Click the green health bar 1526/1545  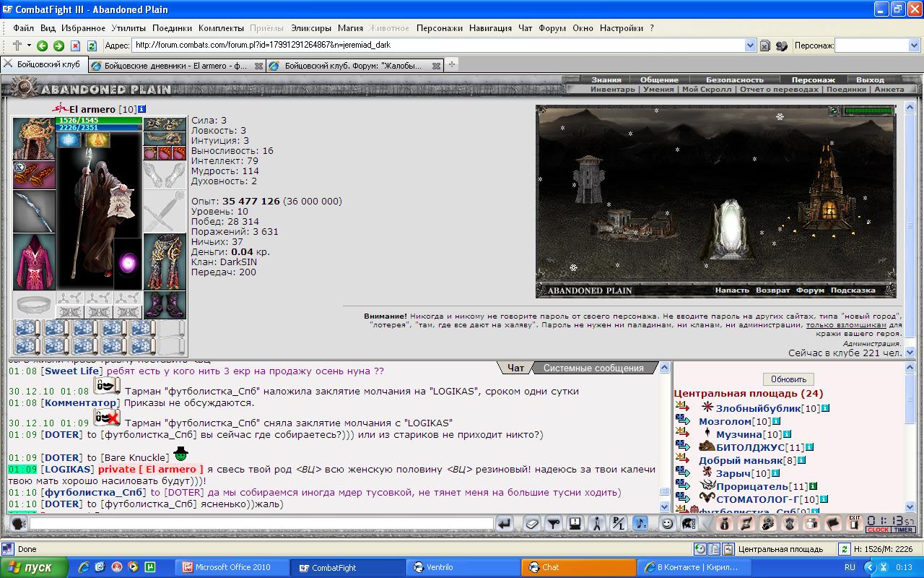pyautogui.click(x=100, y=121)
